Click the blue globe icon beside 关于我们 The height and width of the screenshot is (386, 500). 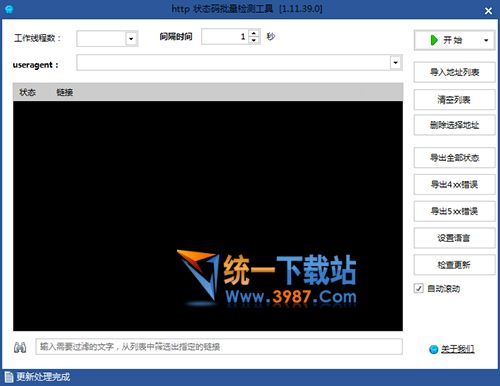[x=433, y=349]
